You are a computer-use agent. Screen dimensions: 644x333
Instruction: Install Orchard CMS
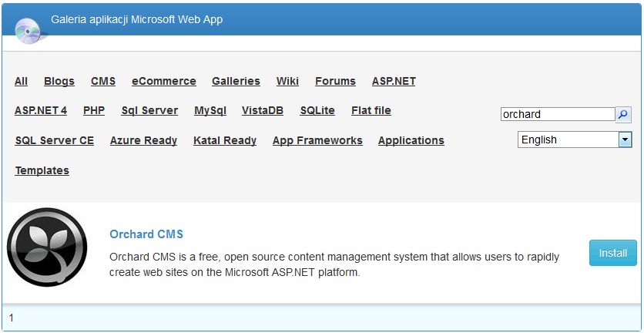click(x=612, y=253)
